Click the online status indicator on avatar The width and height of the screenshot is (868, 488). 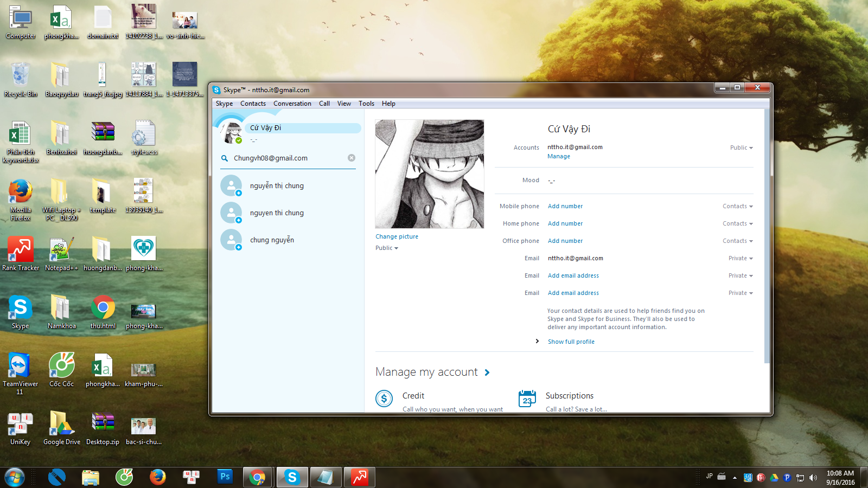(x=239, y=140)
